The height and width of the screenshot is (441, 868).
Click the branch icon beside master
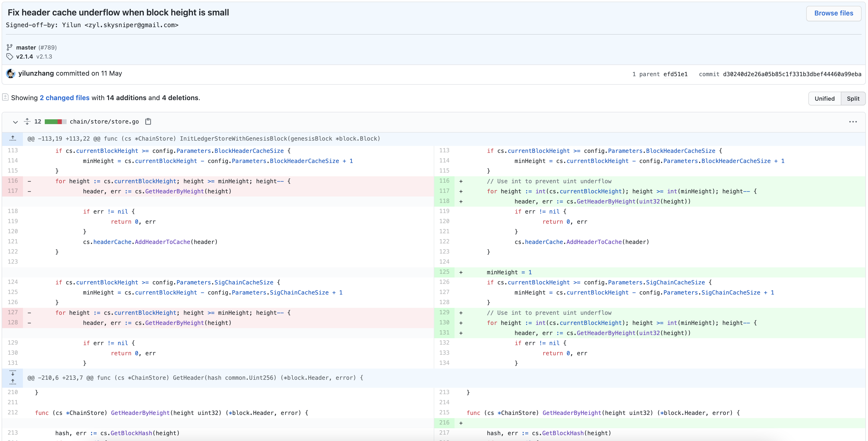pyautogui.click(x=9, y=47)
